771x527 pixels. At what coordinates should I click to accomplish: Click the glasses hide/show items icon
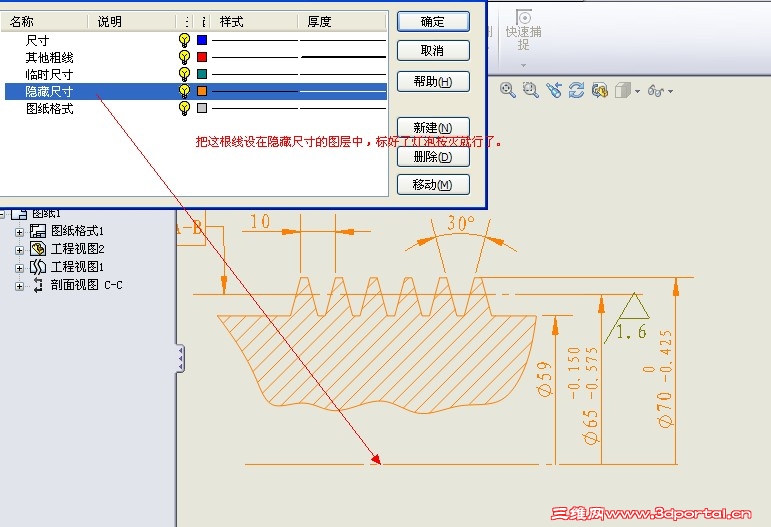pos(655,91)
